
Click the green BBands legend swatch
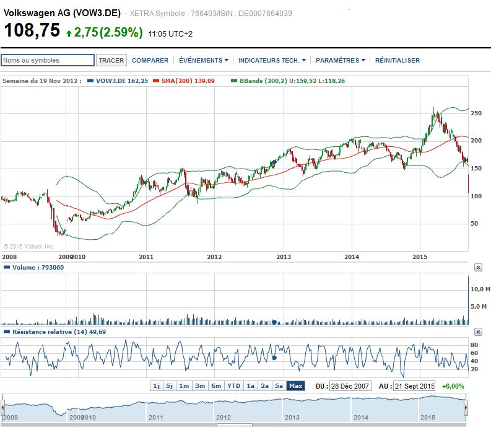pos(234,81)
